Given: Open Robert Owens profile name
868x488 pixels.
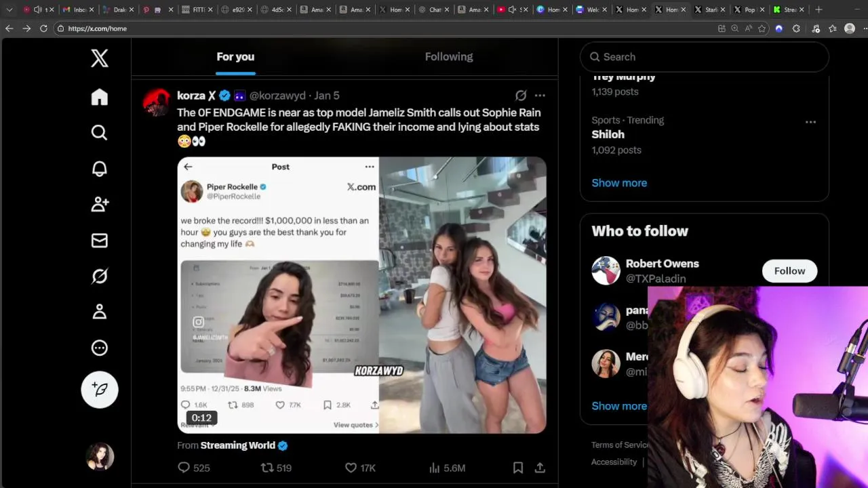Looking at the screenshot, I should click(x=663, y=264).
